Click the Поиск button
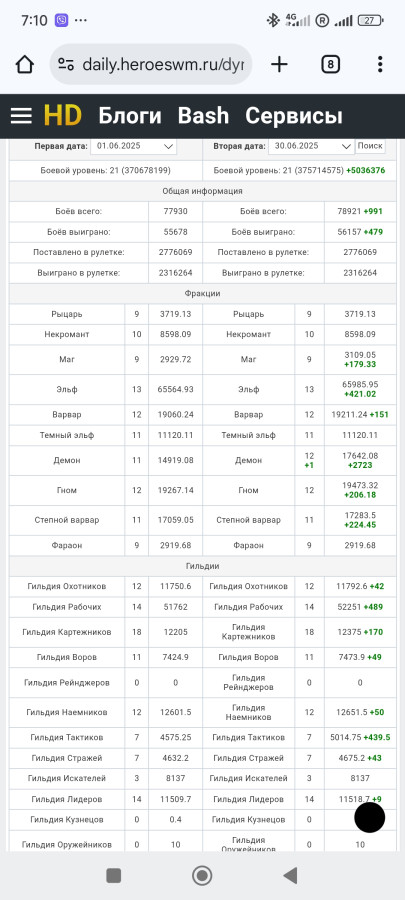This screenshot has height=900, width=405. pyautogui.click(x=370, y=146)
